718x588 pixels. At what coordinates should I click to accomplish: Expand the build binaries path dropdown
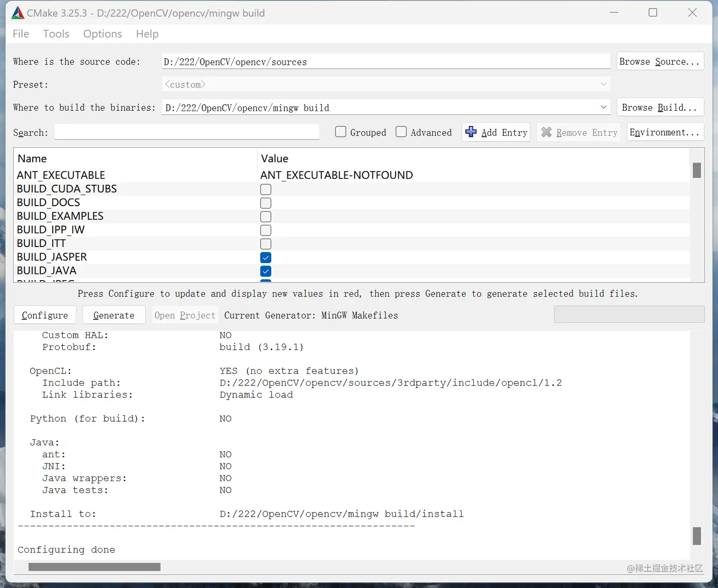603,107
